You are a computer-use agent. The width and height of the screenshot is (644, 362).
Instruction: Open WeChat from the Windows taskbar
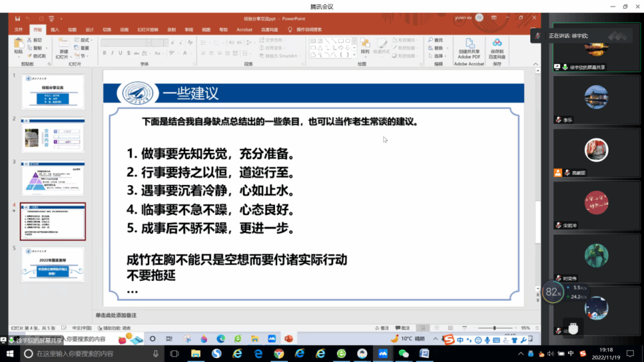[403, 354]
